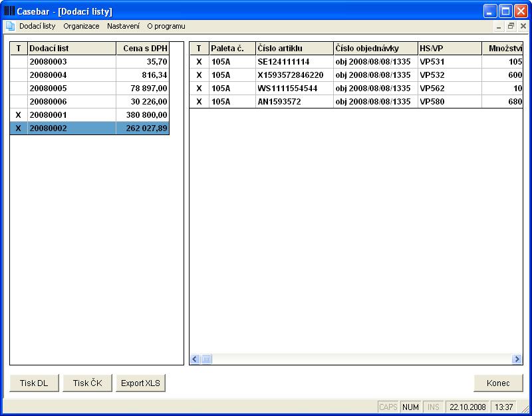Screen dimensions: 532x416
Task: Click the horizontal scrollbar right arrow
Action: [x=517, y=359]
